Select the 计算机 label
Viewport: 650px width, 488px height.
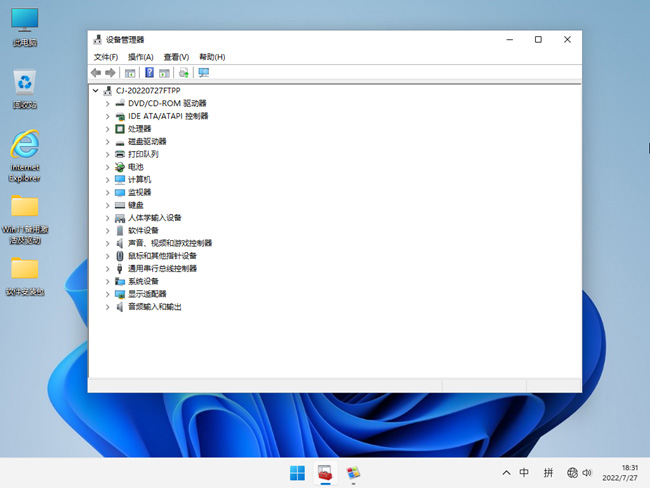[x=139, y=180]
